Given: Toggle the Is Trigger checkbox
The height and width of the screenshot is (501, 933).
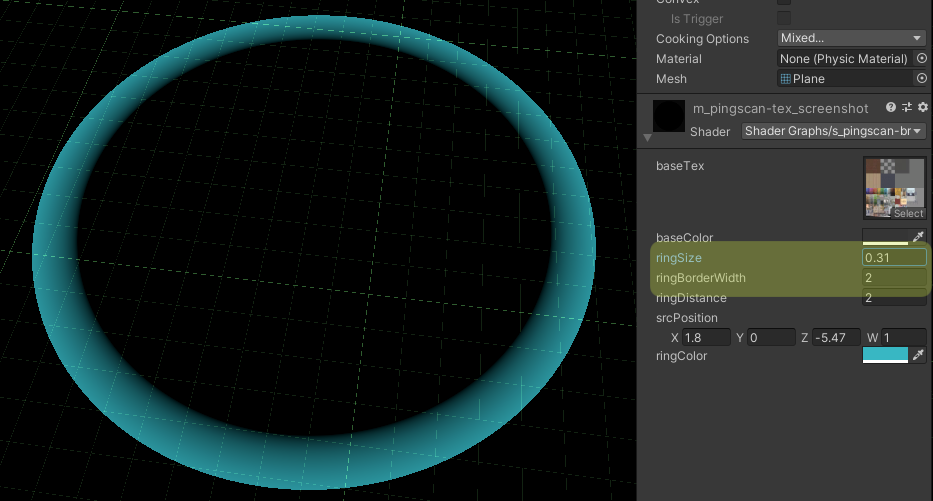Looking at the screenshot, I should click(x=784, y=19).
